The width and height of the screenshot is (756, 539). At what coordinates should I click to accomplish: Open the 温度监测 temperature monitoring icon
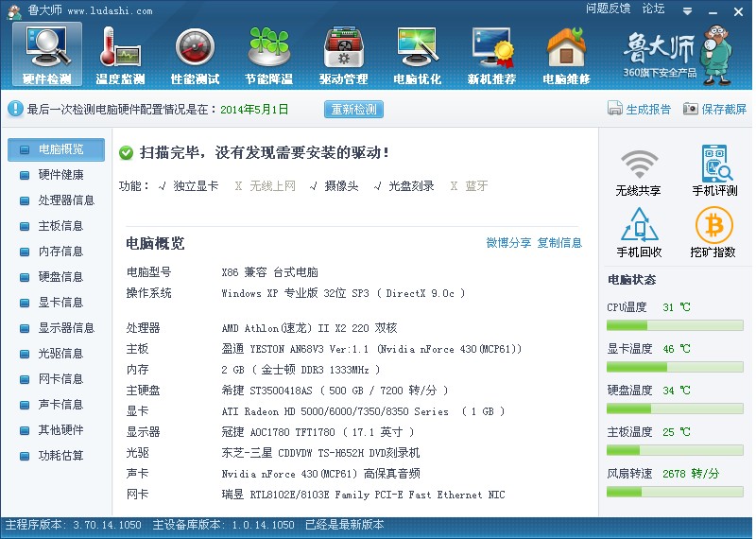click(x=120, y=54)
